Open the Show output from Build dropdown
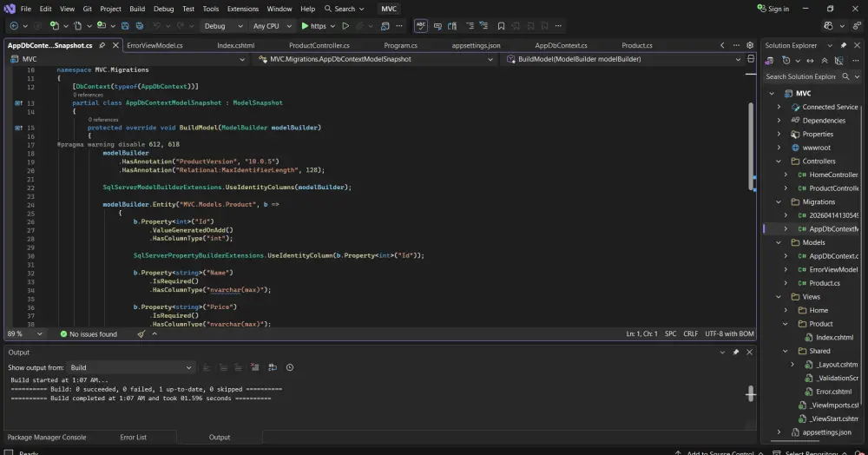 (131, 367)
